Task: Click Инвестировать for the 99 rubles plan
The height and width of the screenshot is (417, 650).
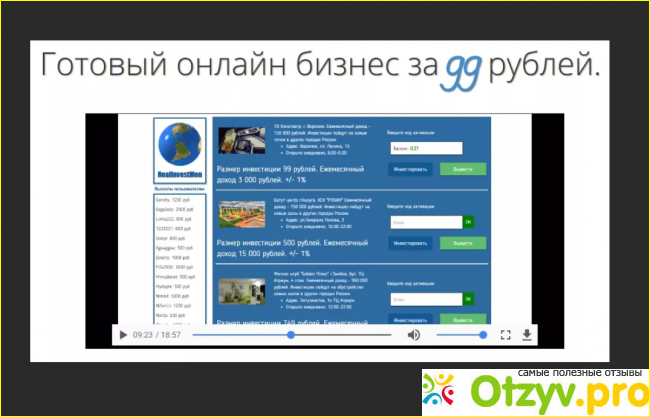Action: [411, 170]
